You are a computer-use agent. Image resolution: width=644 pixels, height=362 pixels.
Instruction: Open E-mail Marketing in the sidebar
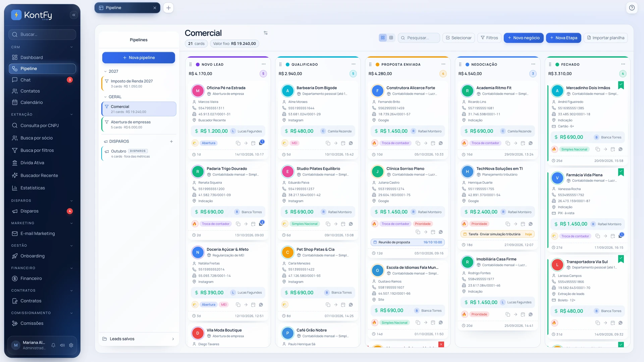coord(42,234)
